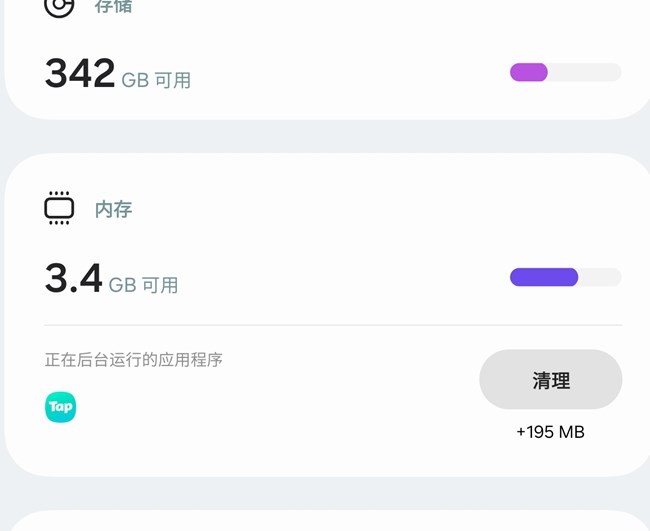Click the +195 MB label under 清理

pyautogui.click(x=550, y=432)
